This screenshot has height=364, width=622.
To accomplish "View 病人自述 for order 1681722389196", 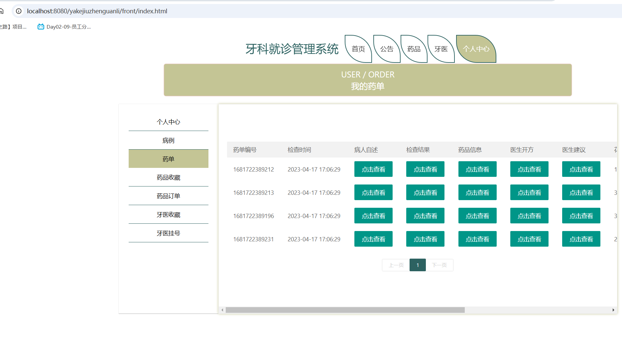I will click(x=373, y=216).
